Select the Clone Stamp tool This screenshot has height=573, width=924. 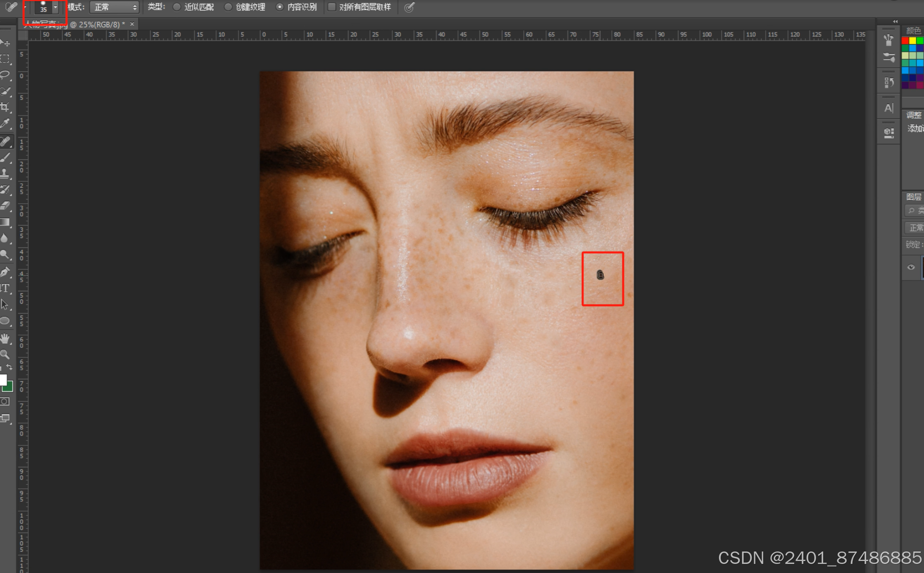coord(5,174)
